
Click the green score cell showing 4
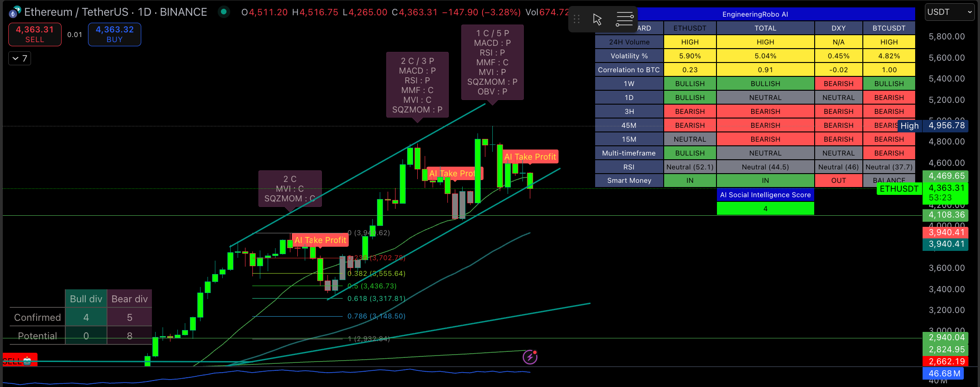click(x=765, y=209)
